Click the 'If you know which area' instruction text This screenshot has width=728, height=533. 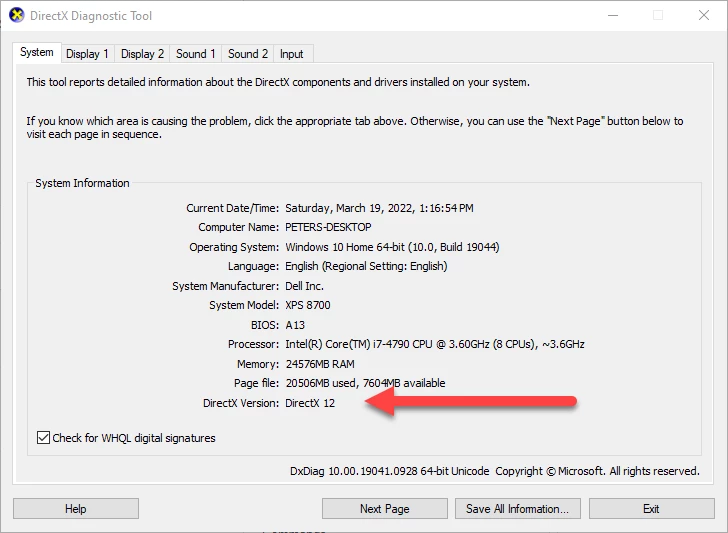[355, 128]
